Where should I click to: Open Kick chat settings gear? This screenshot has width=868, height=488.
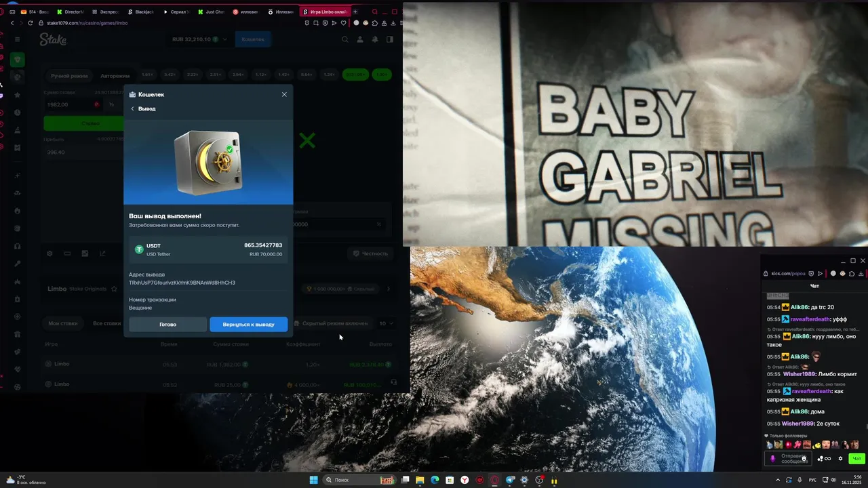tap(841, 459)
